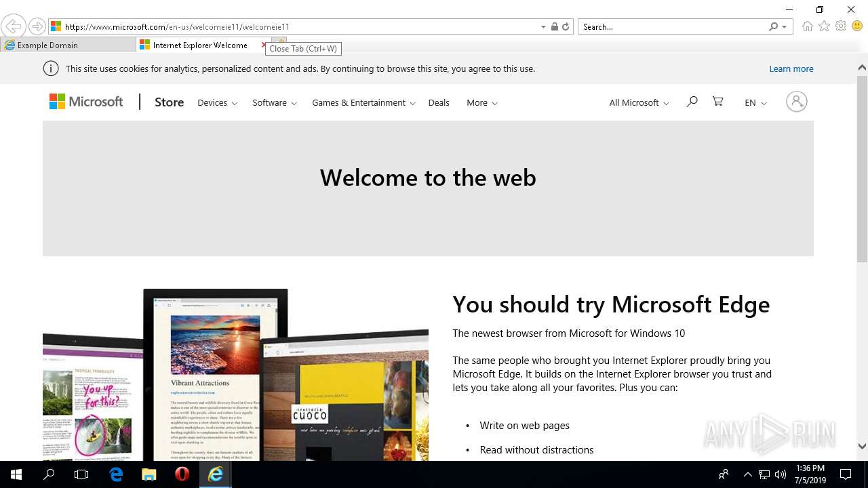Screen dimensions: 868x488
Task: Click the page scrollbar down arrow
Action: tap(862, 446)
